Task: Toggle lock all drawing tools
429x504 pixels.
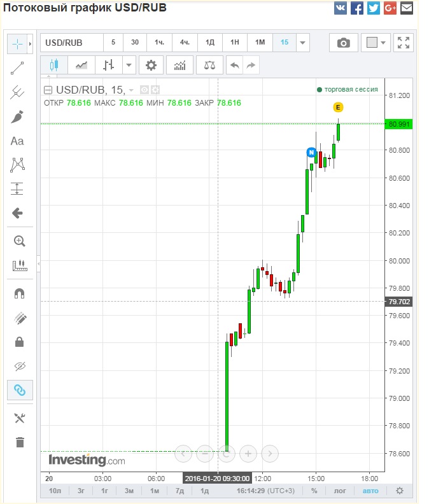Action: [x=19, y=342]
